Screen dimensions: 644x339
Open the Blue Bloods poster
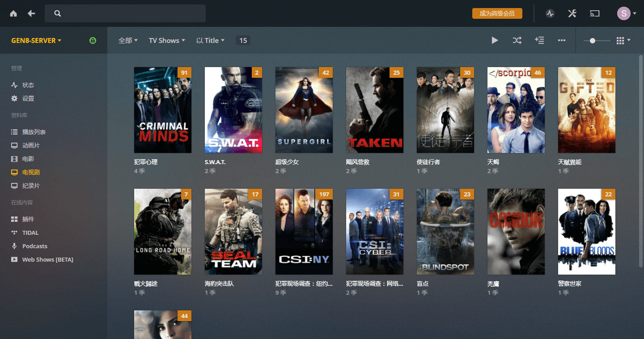pyautogui.click(x=587, y=232)
